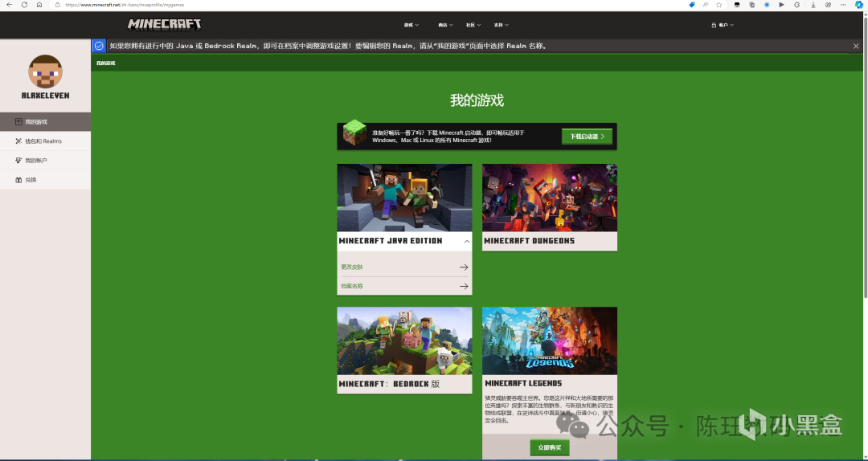
Task: Collapse the Minecraft Java Edition card chevron
Action: click(x=467, y=241)
